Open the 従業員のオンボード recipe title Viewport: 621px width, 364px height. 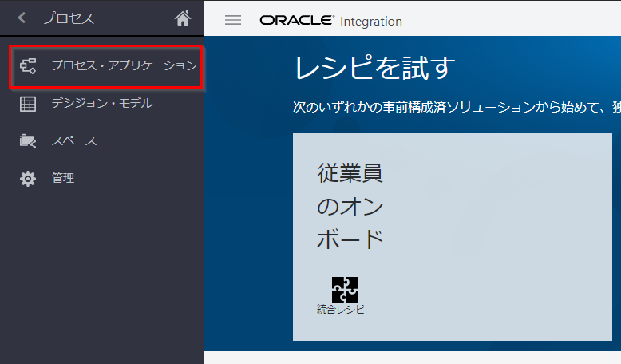tap(350, 206)
